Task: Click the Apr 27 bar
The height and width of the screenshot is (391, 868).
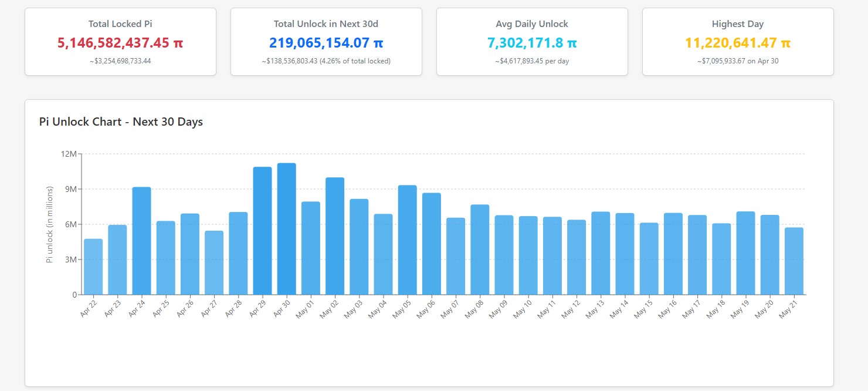Action: [214, 262]
